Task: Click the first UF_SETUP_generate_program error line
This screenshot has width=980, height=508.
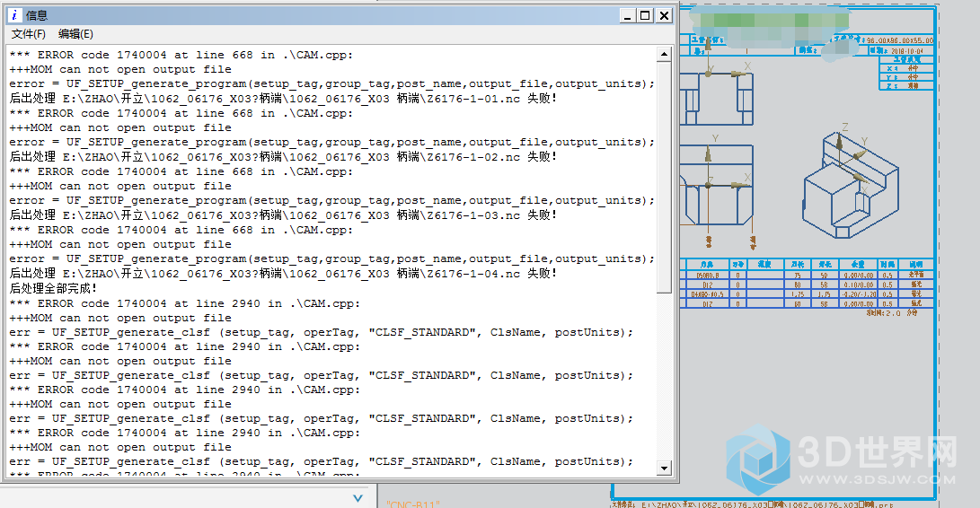Action: coord(331,83)
